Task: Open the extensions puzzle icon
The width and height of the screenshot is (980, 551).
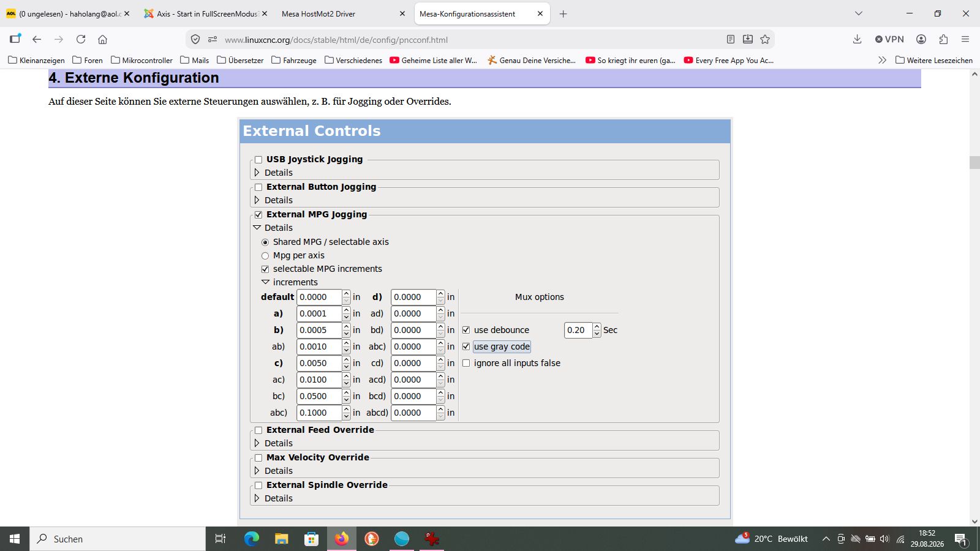Action: click(943, 39)
